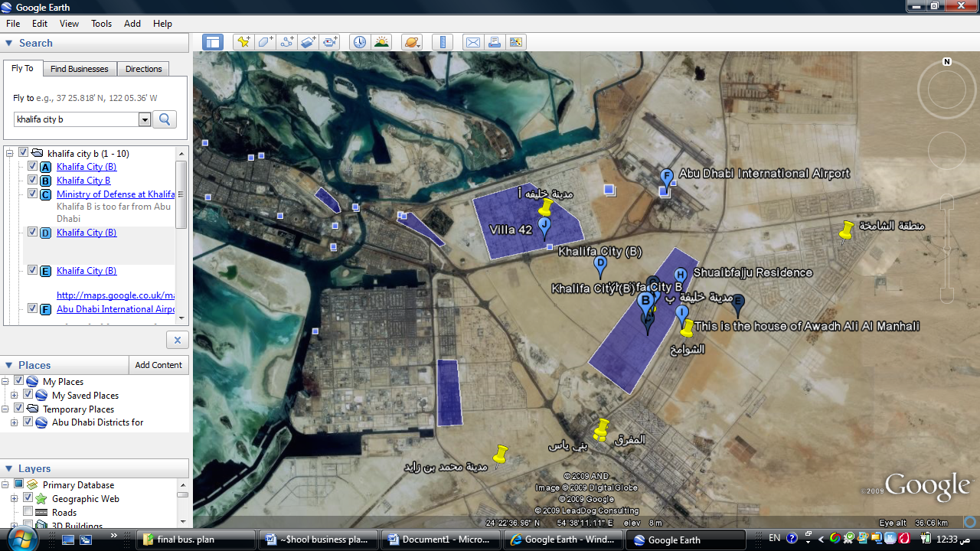Click View in Google Maps icon
The width and height of the screenshot is (980, 551).
coord(516,43)
